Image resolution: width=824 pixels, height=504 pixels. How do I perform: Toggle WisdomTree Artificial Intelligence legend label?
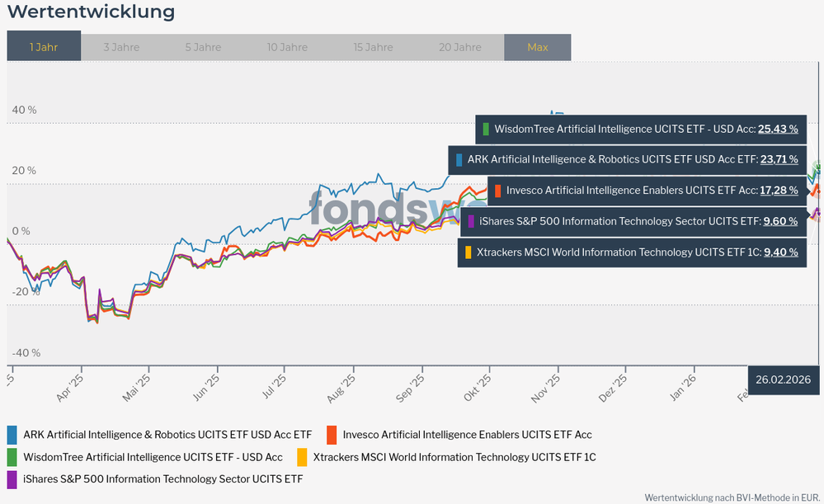coord(153,457)
